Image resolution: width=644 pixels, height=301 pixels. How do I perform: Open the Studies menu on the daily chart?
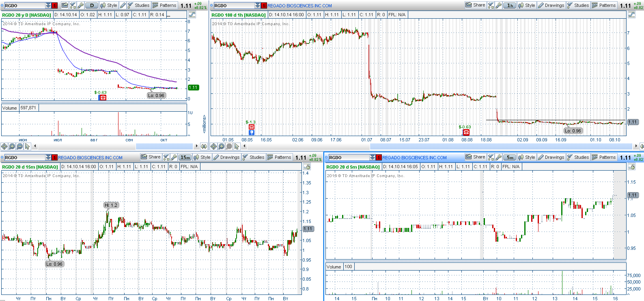138,5
